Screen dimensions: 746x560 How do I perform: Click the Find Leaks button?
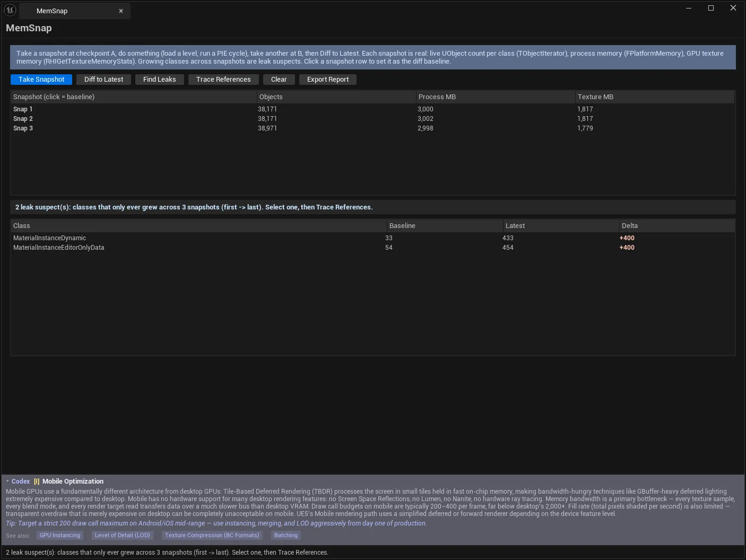[x=159, y=80]
